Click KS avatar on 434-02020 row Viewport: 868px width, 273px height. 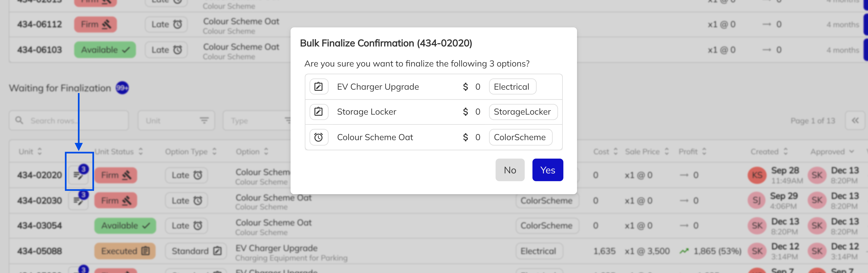757,175
